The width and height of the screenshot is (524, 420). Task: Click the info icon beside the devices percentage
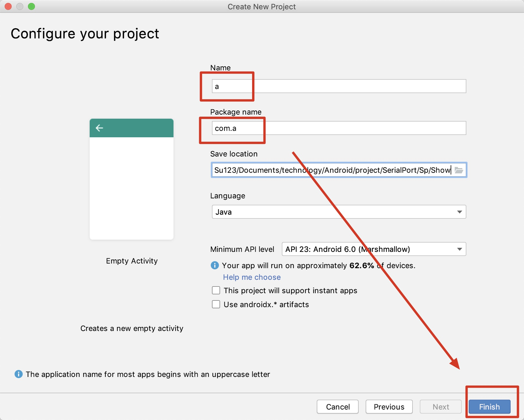tap(215, 265)
